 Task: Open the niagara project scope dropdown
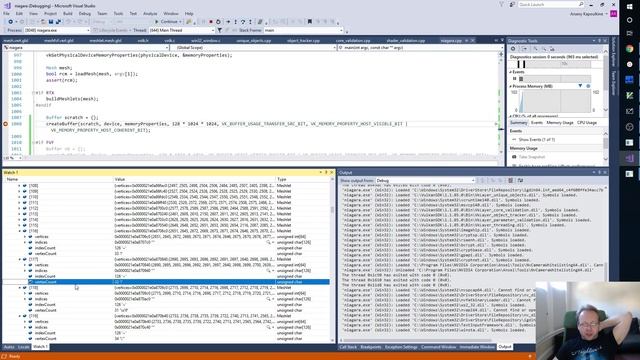(x=87, y=48)
